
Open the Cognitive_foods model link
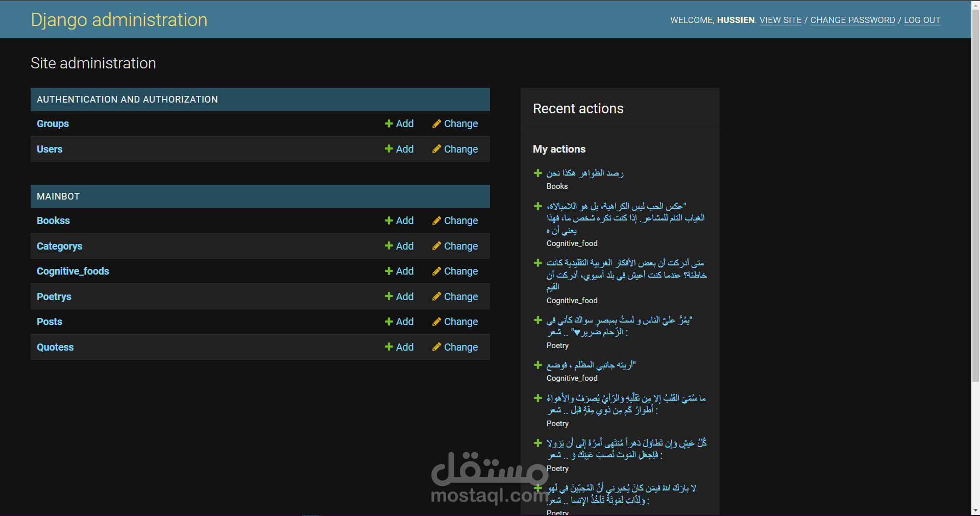point(73,271)
